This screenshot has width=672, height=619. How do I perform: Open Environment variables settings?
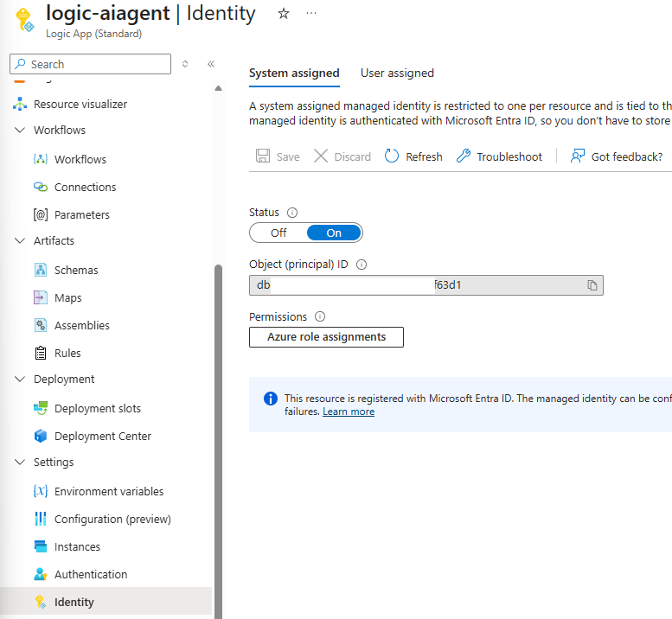(109, 491)
